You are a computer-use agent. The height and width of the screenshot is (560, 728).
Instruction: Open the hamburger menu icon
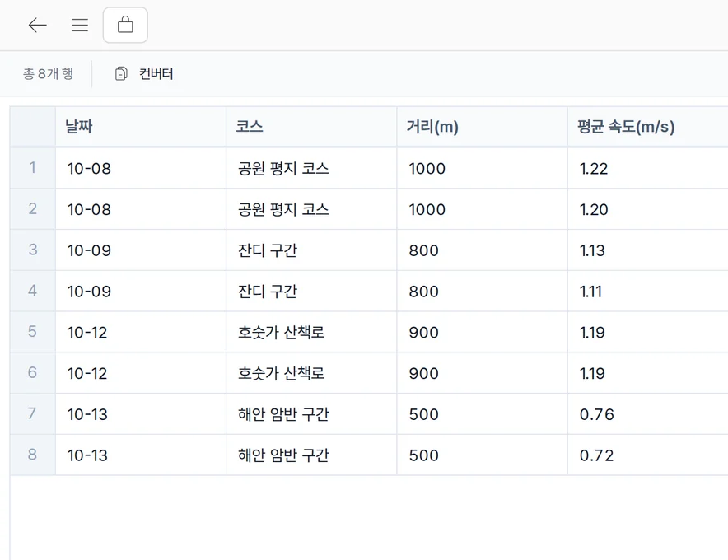click(80, 25)
